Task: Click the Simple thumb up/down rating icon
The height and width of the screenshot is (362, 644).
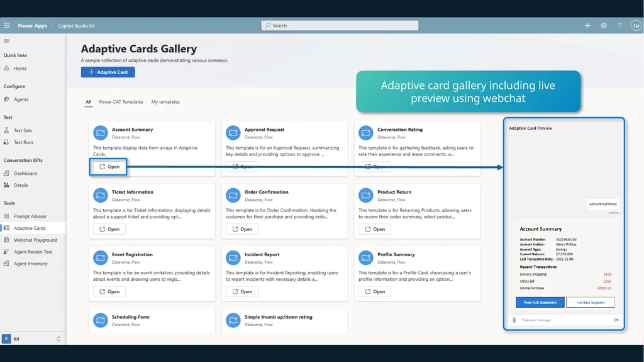Action: point(233,320)
